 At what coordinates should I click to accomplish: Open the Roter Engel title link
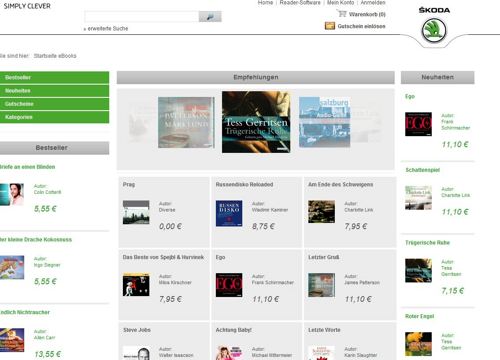[419, 316]
